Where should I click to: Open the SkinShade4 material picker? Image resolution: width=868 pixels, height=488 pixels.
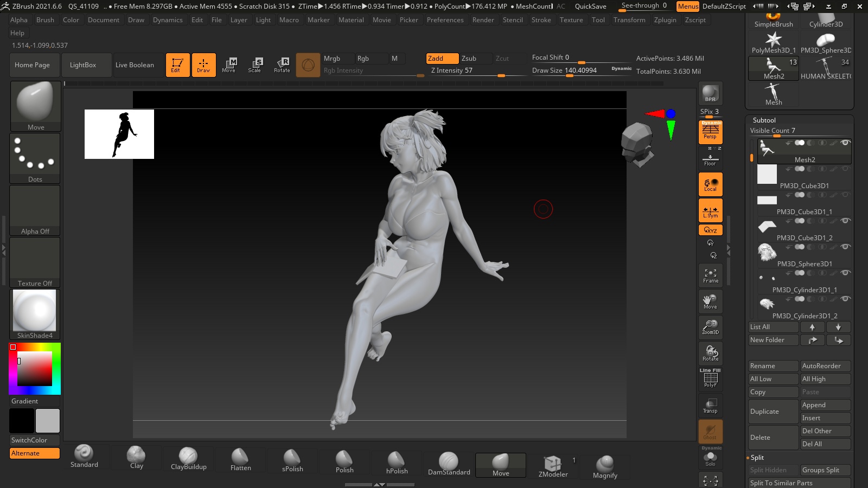coord(35,314)
